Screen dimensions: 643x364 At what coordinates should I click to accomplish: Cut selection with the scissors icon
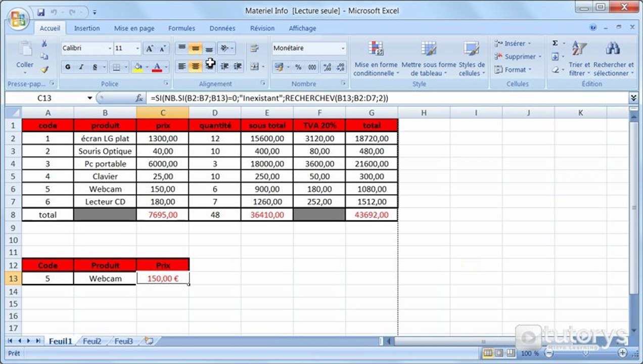click(44, 43)
